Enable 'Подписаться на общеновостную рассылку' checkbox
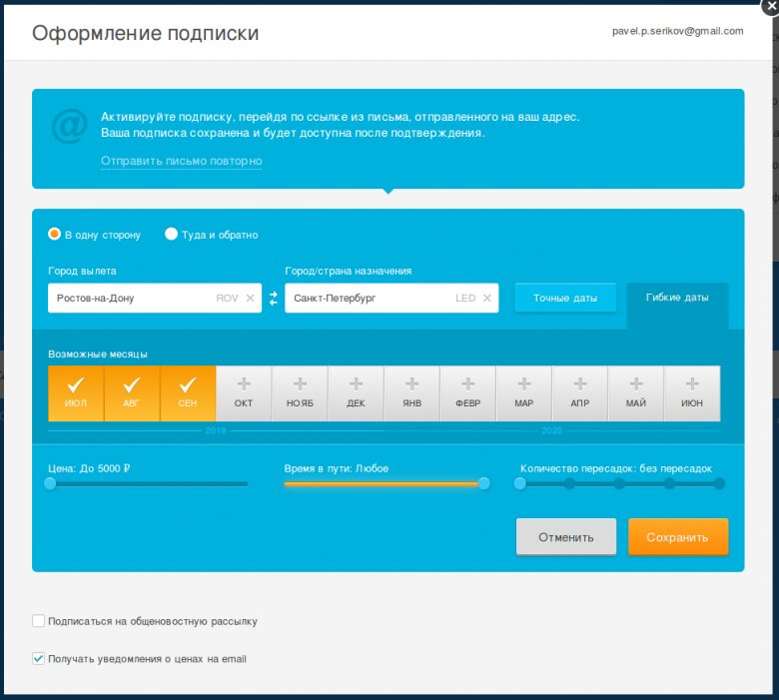The height and width of the screenshot is (700, 779). (39, 621)
